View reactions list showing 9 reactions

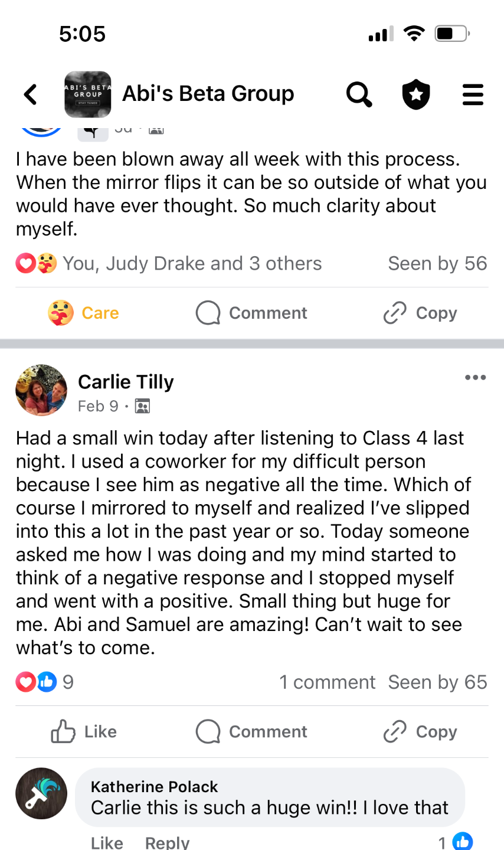click(45, 682)
